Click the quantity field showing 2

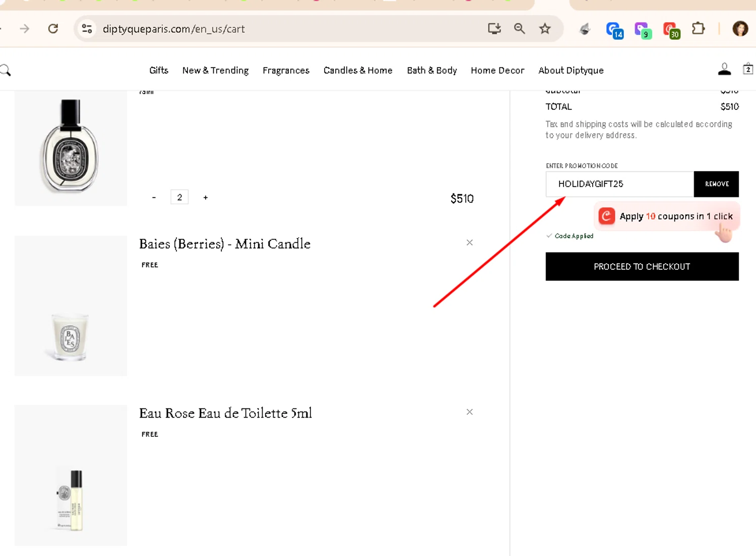tap(179, 197)
